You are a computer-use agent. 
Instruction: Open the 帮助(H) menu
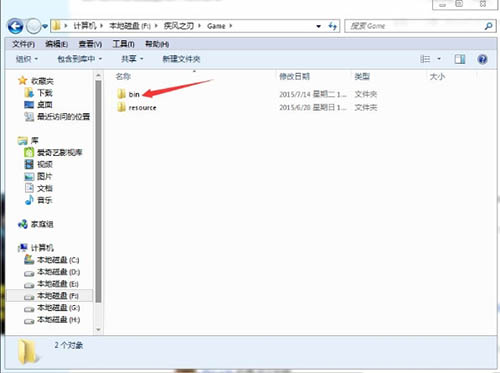click(157, 44)
